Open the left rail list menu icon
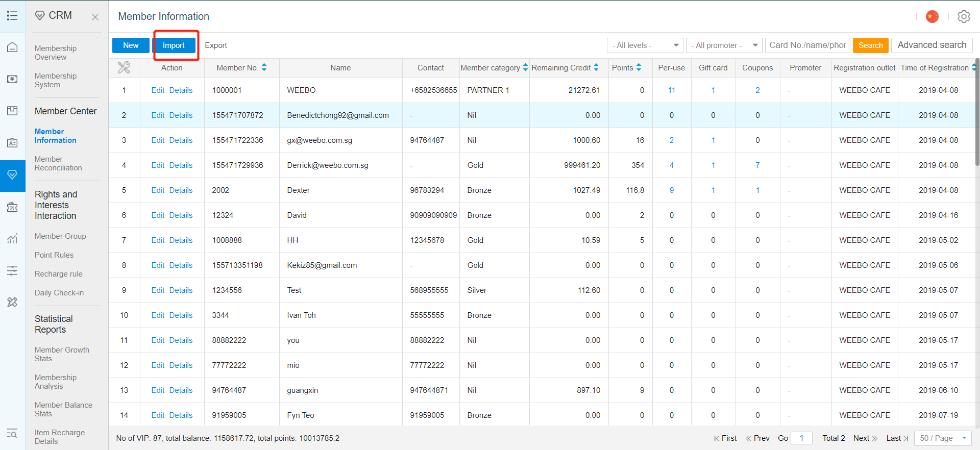The height and width of the screenshot is (450, 980). click(x=12, y=16)
